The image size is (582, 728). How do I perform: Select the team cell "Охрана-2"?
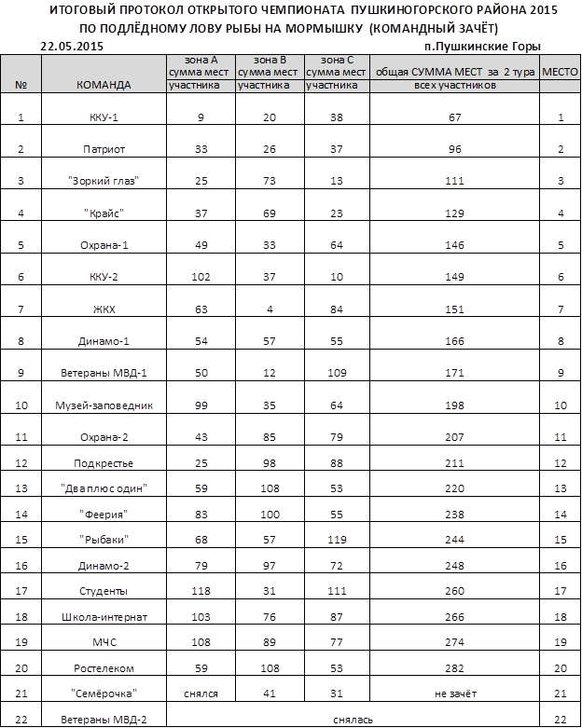pos(104,429)
